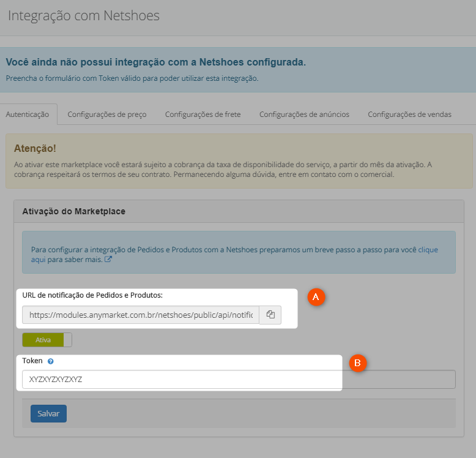This screenshot has width=476, height=458.
Task: Toggle the Ativa switch off
Action: click(x=47, y=340)
